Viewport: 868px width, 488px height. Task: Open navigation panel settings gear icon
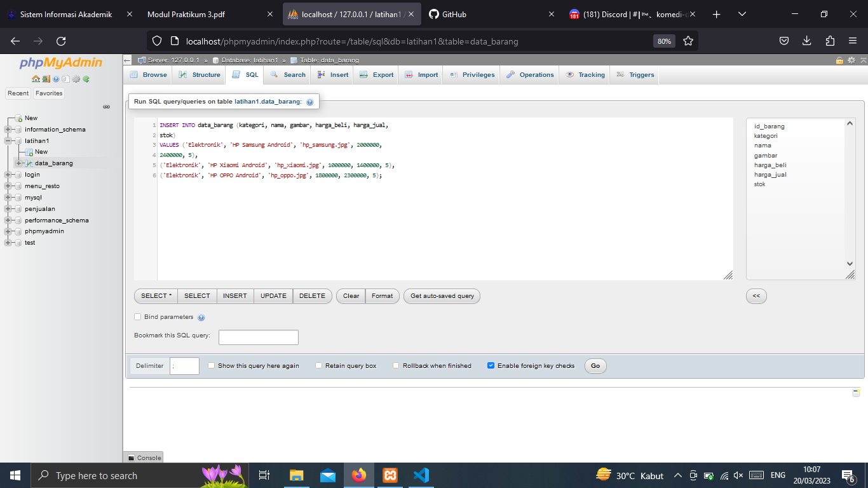[75, 79]
